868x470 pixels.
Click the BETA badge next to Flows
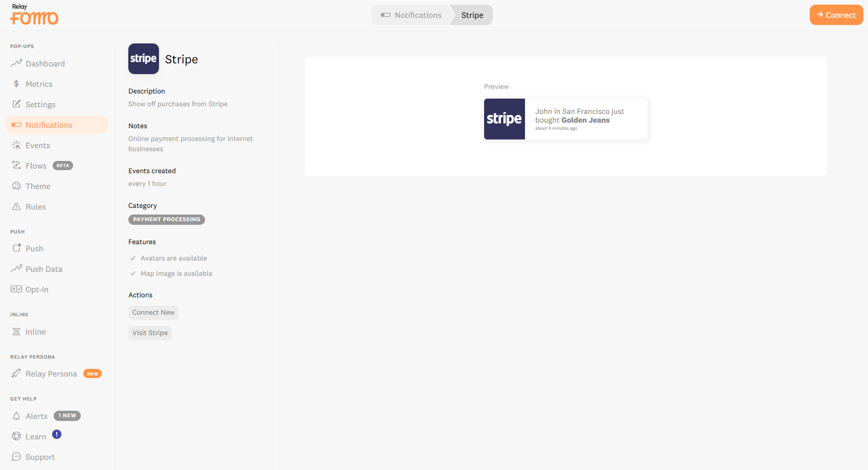tap(63, 166)
